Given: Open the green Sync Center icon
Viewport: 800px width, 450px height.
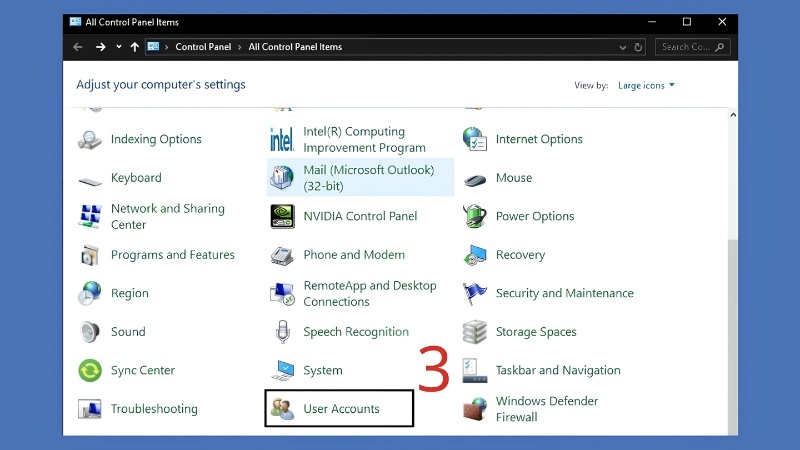Looking at the screenshot, I should point(90,370).
